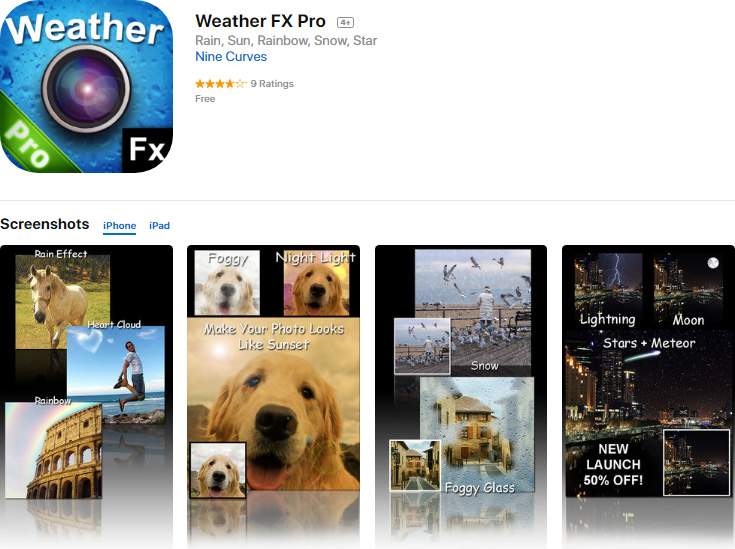Click the Rainbow Colosseum picture
Viewport: 735px width, 549px height.
click(53, 450)
